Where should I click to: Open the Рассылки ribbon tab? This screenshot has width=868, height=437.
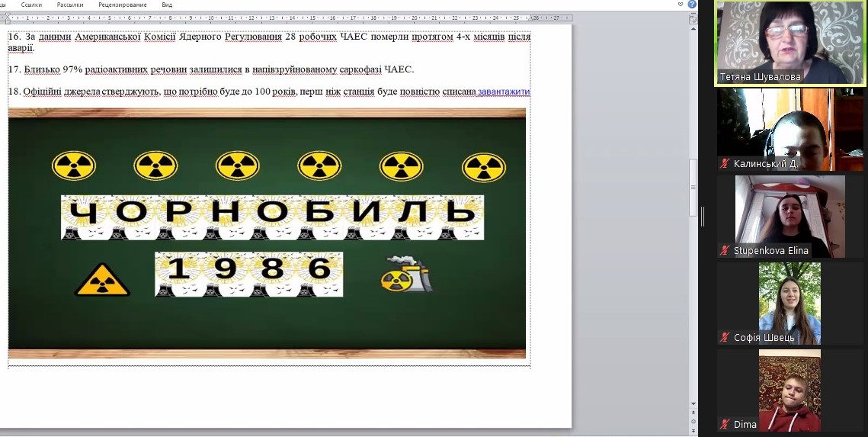coord(70,5)
